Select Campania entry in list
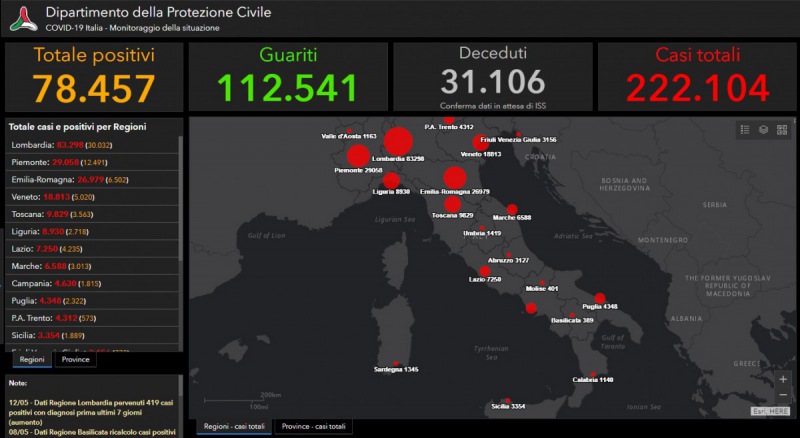Screen dimensions: 800x438 point(90,283)
